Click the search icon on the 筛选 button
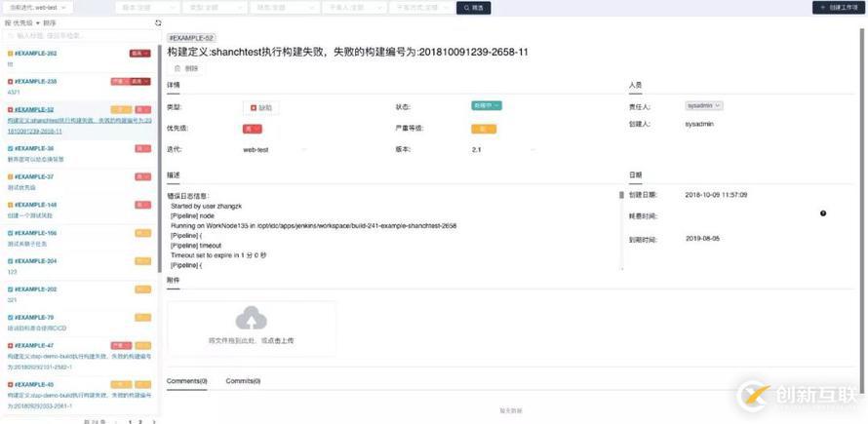Image resolution: width=868 pixels, height=424 pixels. coord(466,9)
